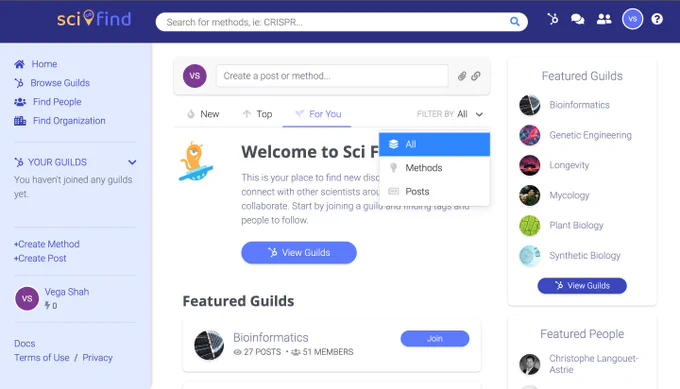Click Longevity guild thumbnail
The image size is (680, 389).
530,165
